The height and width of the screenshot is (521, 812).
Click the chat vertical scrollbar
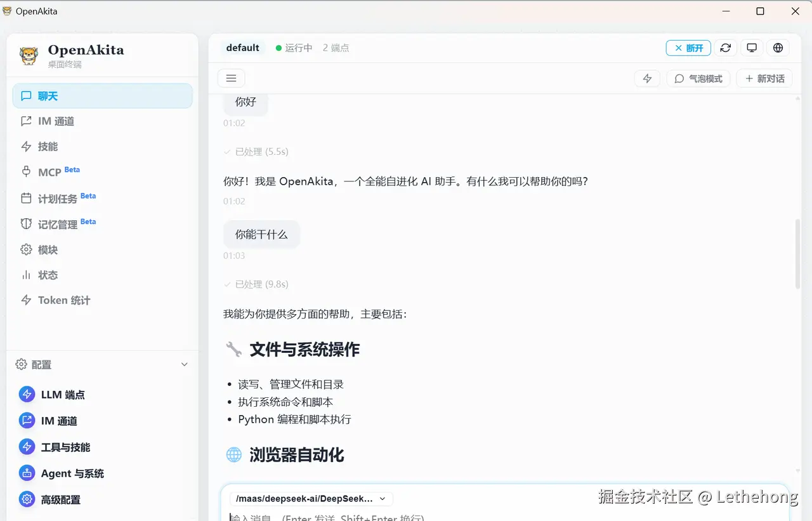(x=797, y=254)
